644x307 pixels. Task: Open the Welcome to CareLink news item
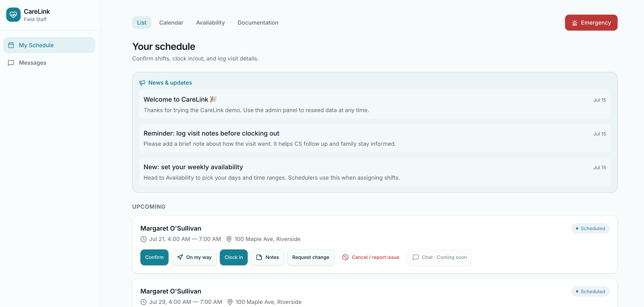[x=375, y=104]
